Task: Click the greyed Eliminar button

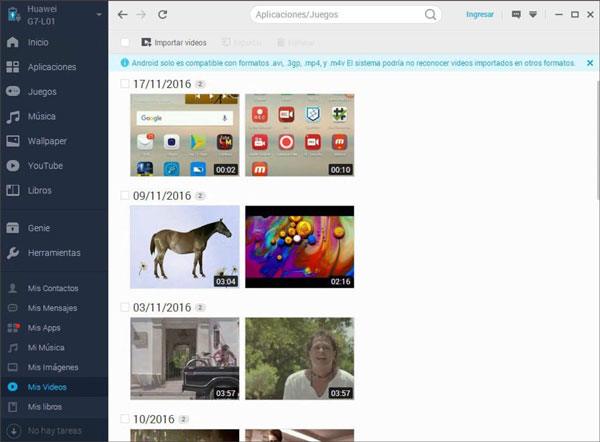Action: pyautogui.click(x=296, y=42)
